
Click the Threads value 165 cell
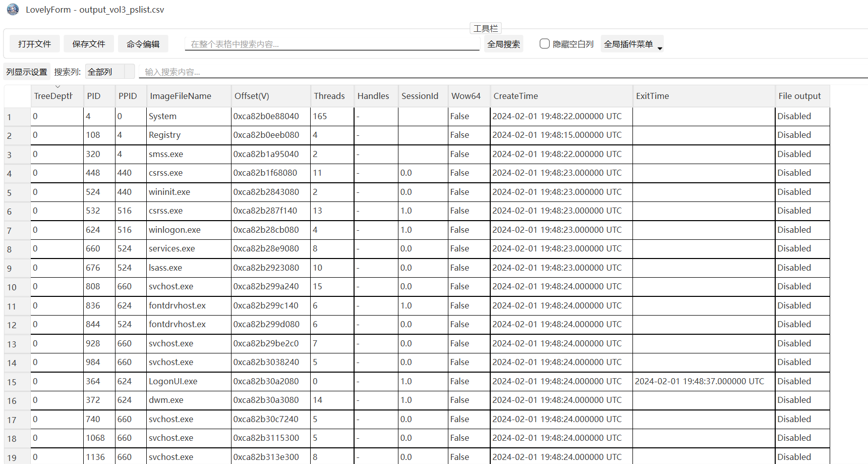[x=332, y=116]
